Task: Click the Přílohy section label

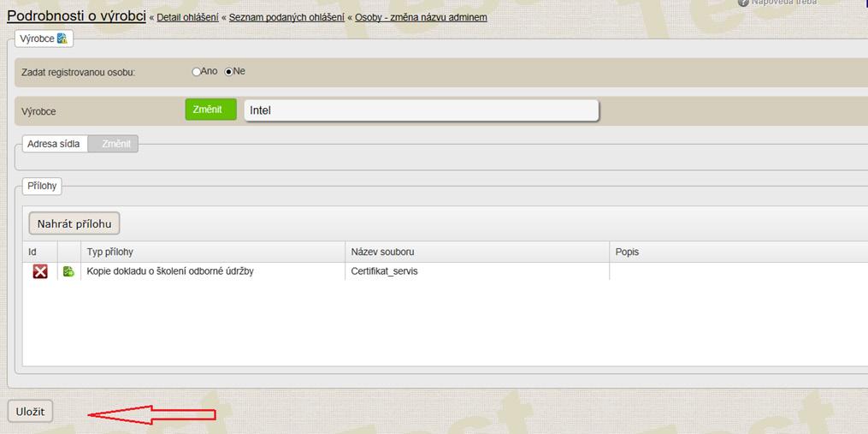Action: point(42,187)
